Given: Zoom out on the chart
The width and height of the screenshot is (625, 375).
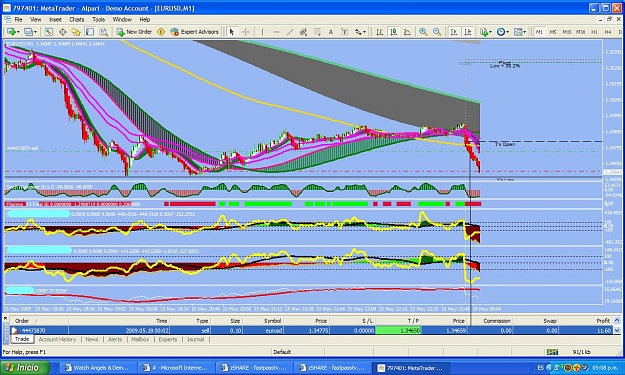Looking at the screenshot, I should 437,32.
